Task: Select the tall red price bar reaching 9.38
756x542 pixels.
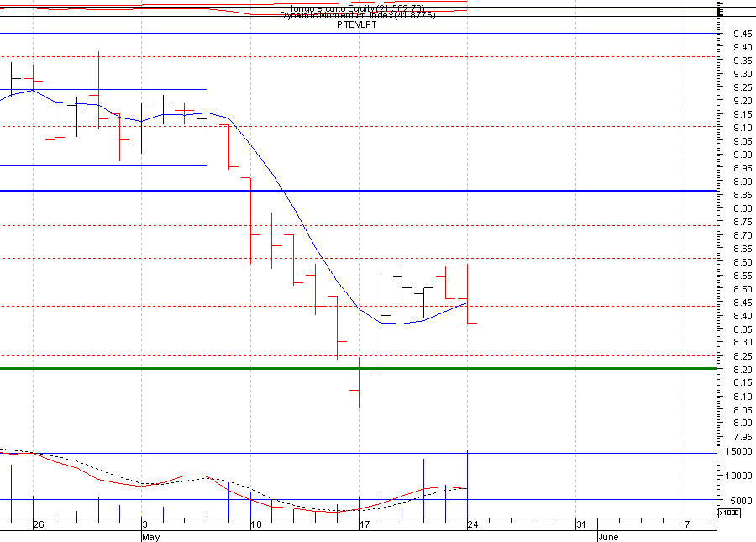Action: pyautogui.click(x=98, y=90)
